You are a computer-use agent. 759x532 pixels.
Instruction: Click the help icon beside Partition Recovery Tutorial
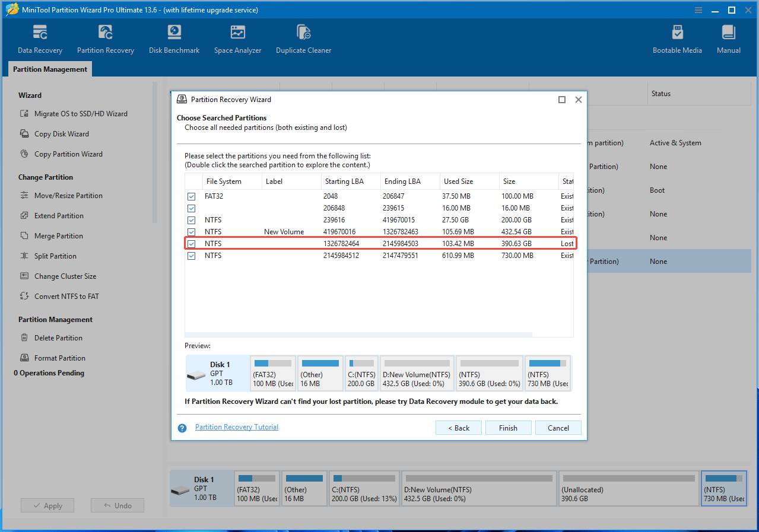point(182,428)
